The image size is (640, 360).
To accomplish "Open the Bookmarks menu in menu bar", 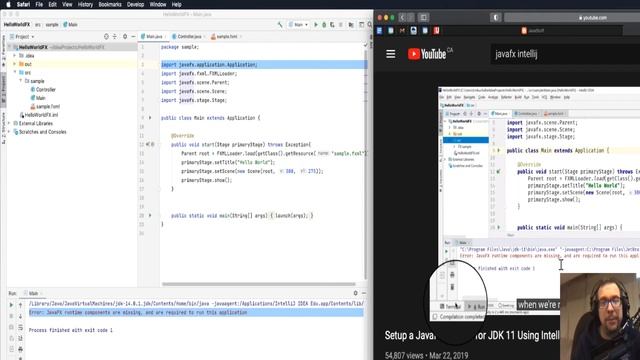I will (x=110, y=4).
